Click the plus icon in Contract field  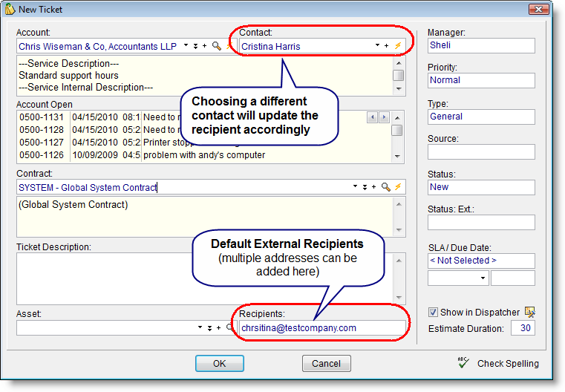374,187
